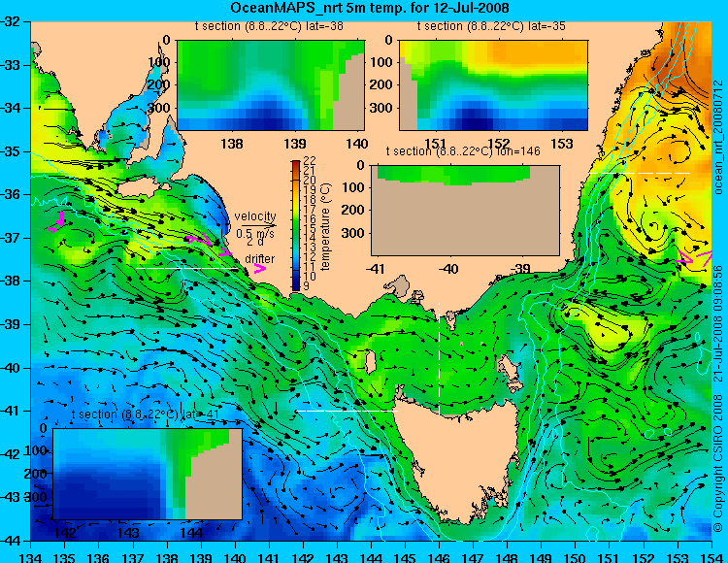Click the "137" longitude axis label

click(x=133, y=557)
